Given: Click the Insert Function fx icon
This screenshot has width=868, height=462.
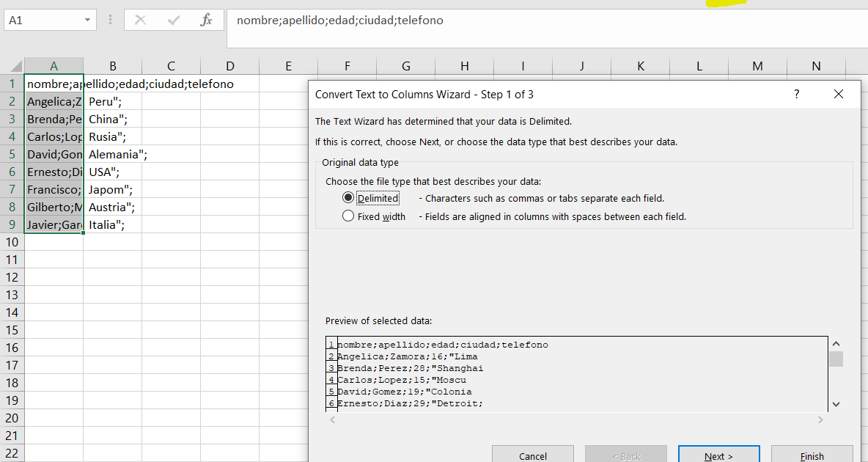Looking at the screenshot, I should (207, 21).
